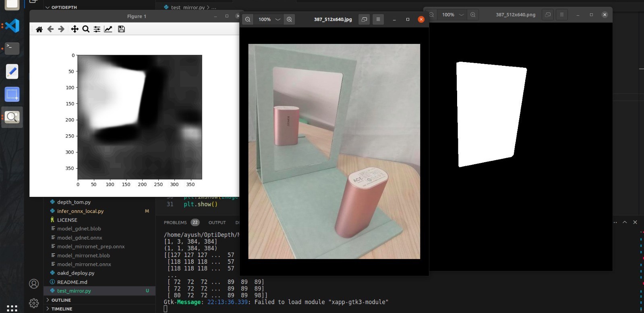The height and width of the screenshot is (313, 644).
Task: Open depth_tom.py in the explorer
Action: [74, 202]
